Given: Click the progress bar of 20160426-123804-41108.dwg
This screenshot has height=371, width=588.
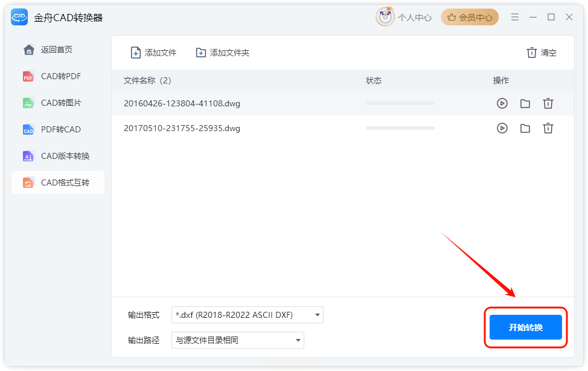Looking at the screenshot, I should pos(400,103).
